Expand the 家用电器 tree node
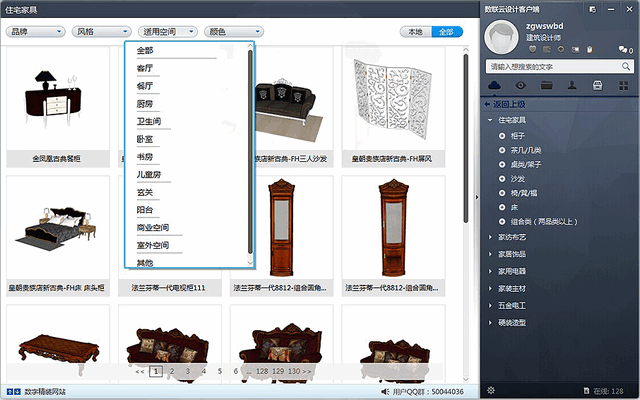The width and height of the screenshot is (640, 400). click(x=490, y=271)
